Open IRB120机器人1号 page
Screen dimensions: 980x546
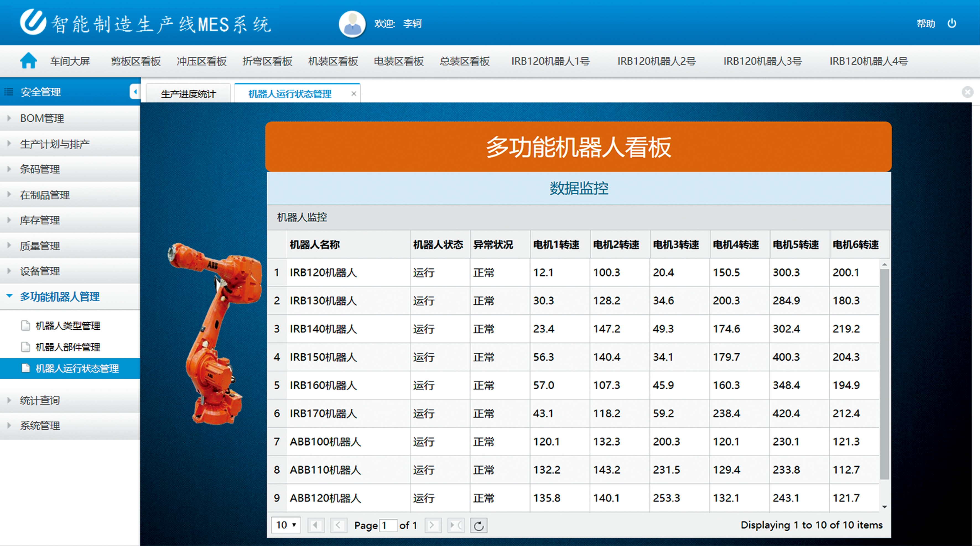pyautogui.click(x=550, y=61)
